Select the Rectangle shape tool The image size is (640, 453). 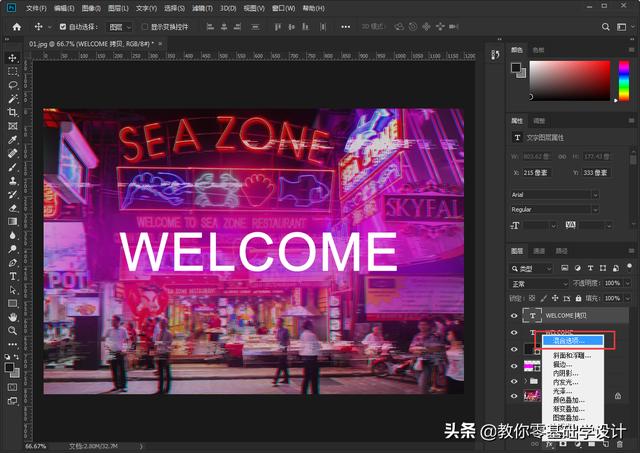coord(13,304)
